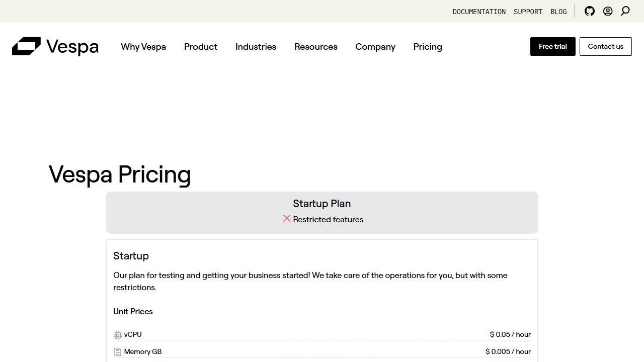Select the Startup Plan tab
The width and height of the screenshot is (644, 362).
pos(322,212)
